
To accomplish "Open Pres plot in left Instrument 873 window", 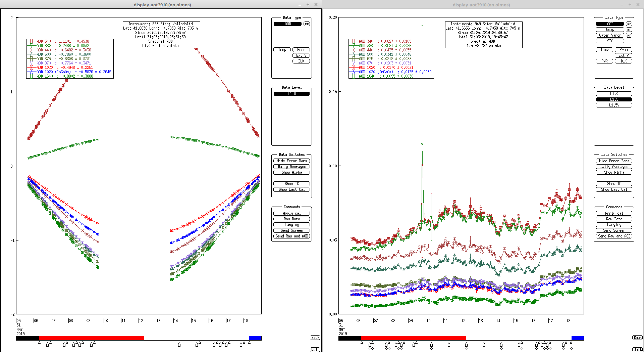I will tap(301, 50).
